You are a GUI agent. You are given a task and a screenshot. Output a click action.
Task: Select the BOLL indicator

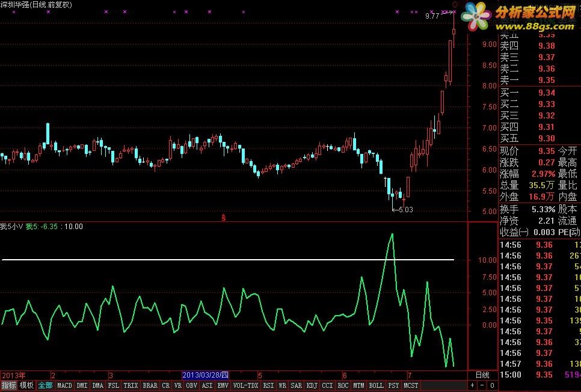tap(376, 386)
